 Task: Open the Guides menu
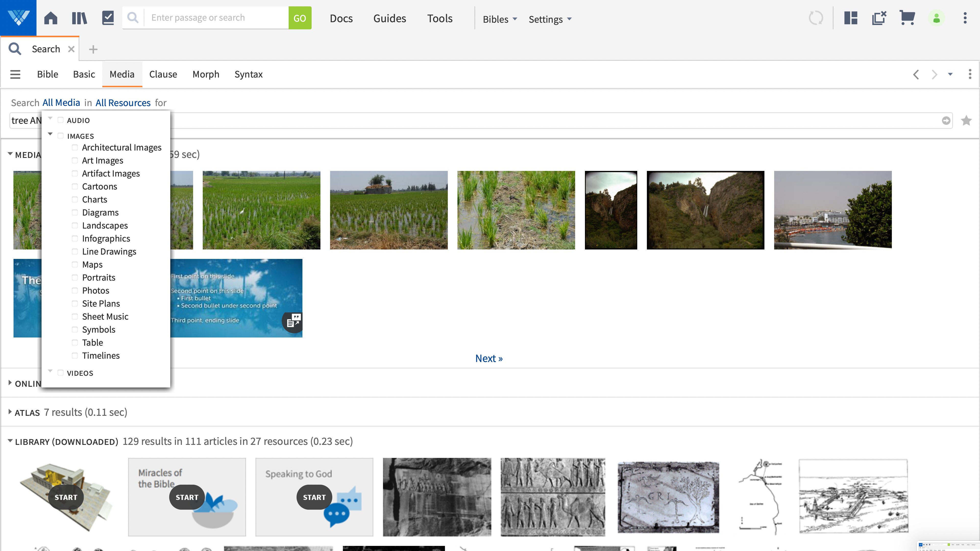click(389, 18)
